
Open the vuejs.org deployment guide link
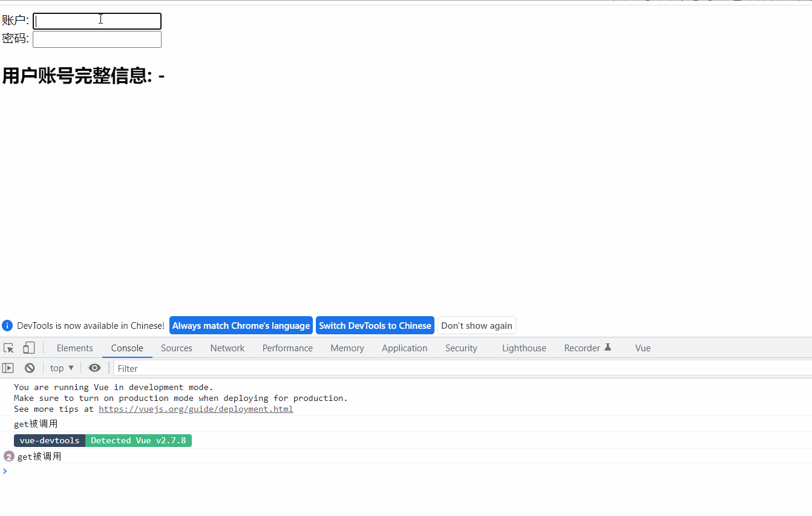point(196,409)
